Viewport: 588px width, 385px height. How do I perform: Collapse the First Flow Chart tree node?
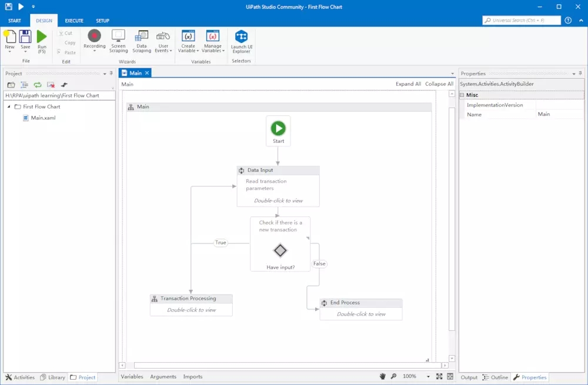point(9,106)
